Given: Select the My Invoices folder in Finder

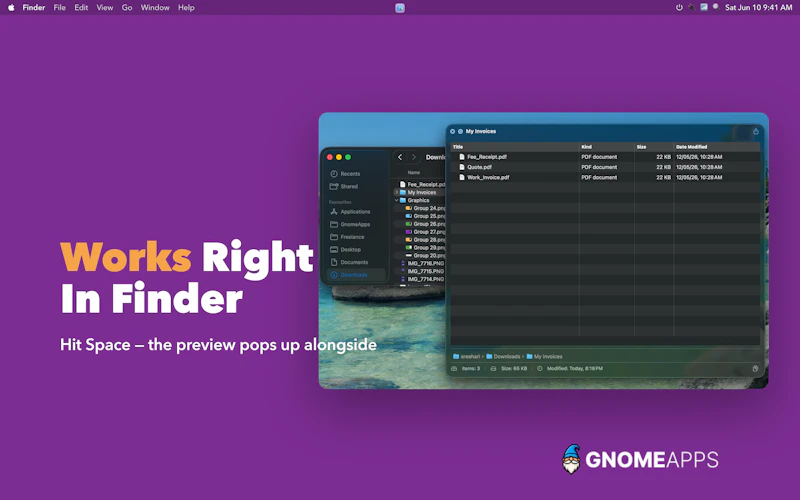Looking at the screenshot, I should click(x=421, y=192).
